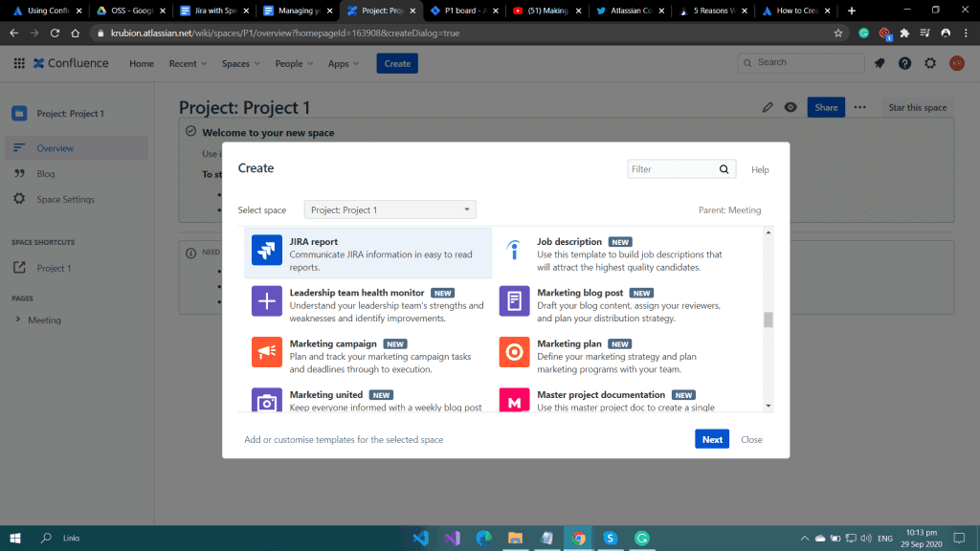
Task: Pick the Marketing campaign megaphone icon
Action: 267,352
